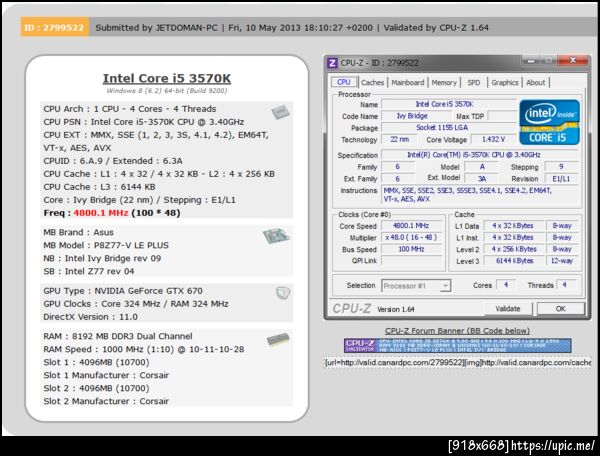Click the MB Model P8Z77-V LE PLUS line
600x456 pixels.
pos(106,245)
